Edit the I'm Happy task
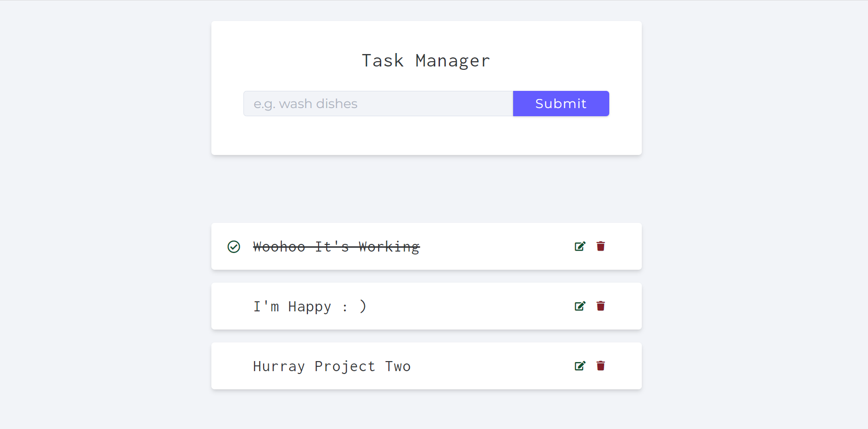The height and width of the screenshot is (429, 868). click(x=580, y=306)
